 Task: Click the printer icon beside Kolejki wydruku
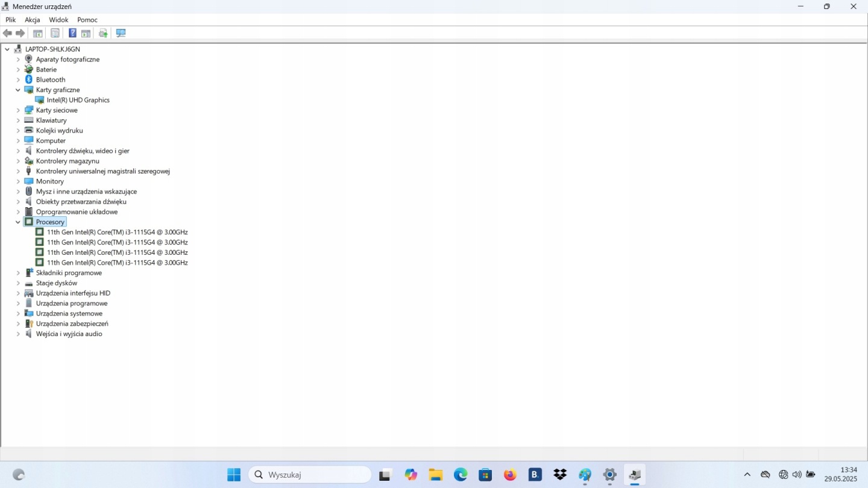(x=29, y=130)
